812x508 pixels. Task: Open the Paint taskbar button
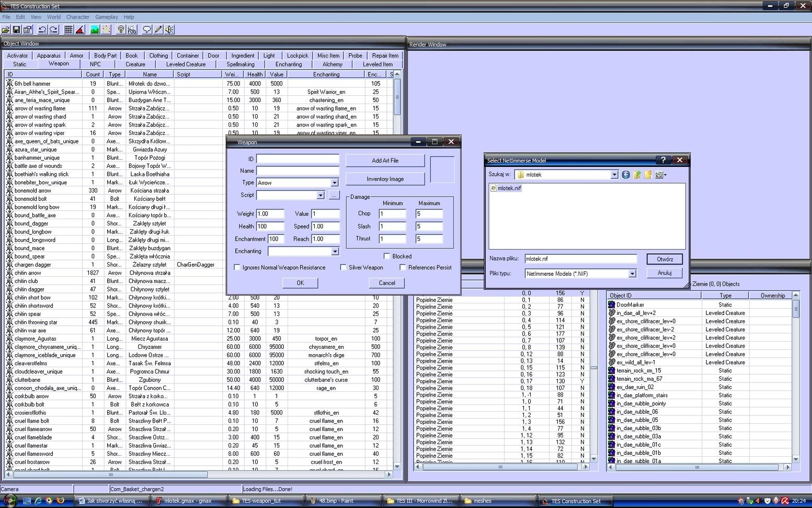click(343, 501)
